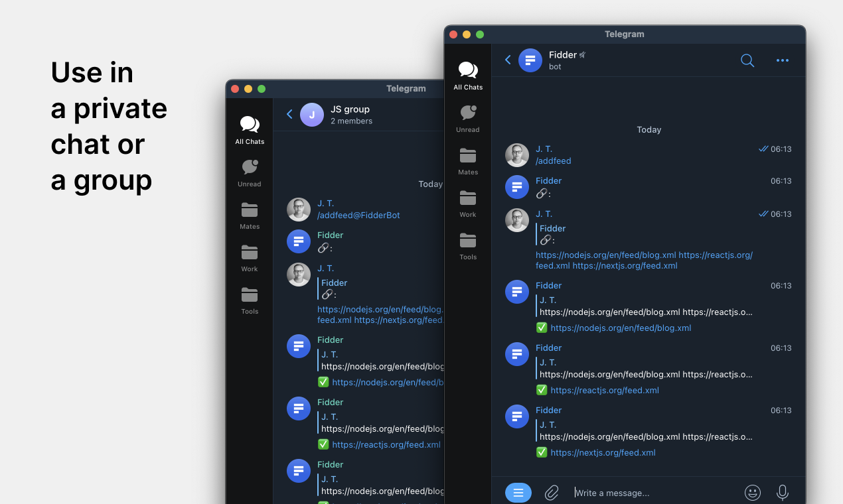Record a voice message with microphone icon
This screenshot has height=504, width=843.
(783, 493)
